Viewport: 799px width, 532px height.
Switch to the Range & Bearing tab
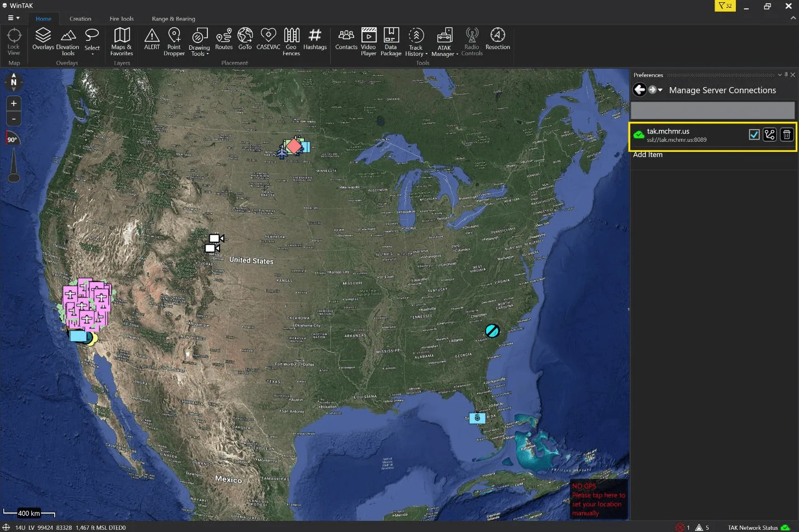tap(174, 18)
